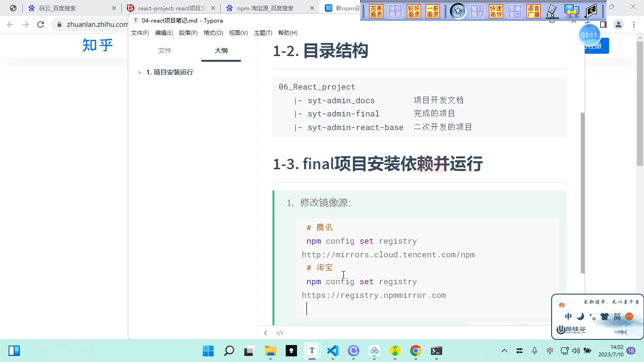Viewport: 644px width, 362px height.
Task: Select 一般画质 quality mode
Action: click(x=433, y=11)
